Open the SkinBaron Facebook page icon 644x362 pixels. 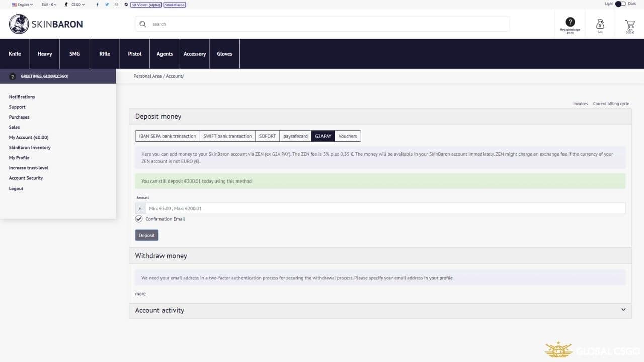click(97, 4)
